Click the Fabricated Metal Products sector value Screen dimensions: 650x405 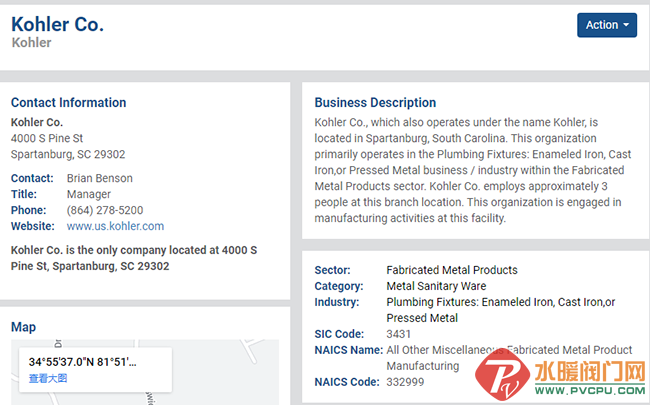coord(452,270)
